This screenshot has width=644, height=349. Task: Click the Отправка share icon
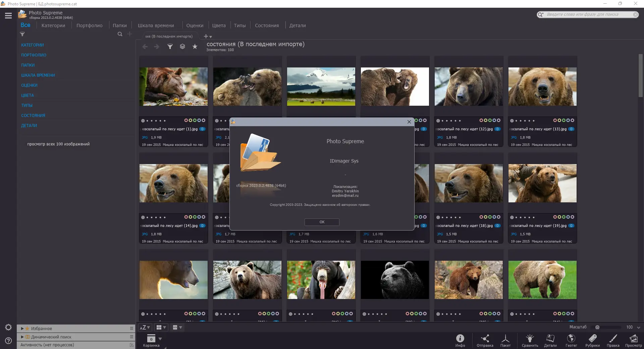pos(485,338)
